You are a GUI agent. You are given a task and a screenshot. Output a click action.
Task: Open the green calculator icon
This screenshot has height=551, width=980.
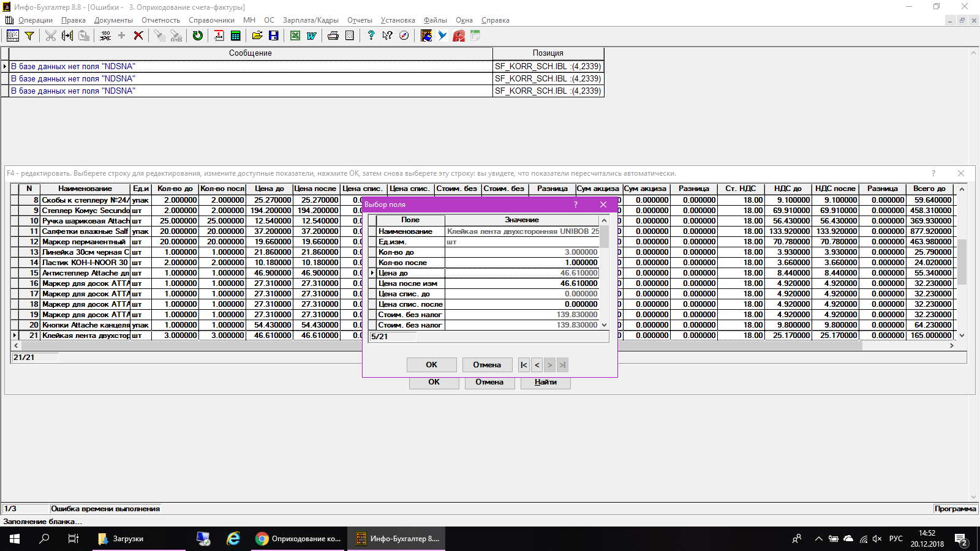235,36
